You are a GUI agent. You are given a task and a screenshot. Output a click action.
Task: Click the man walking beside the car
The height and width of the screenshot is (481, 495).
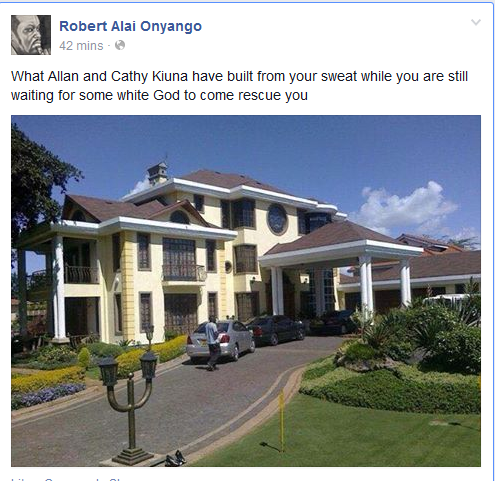pyautogui.click(x=212, y=343)
